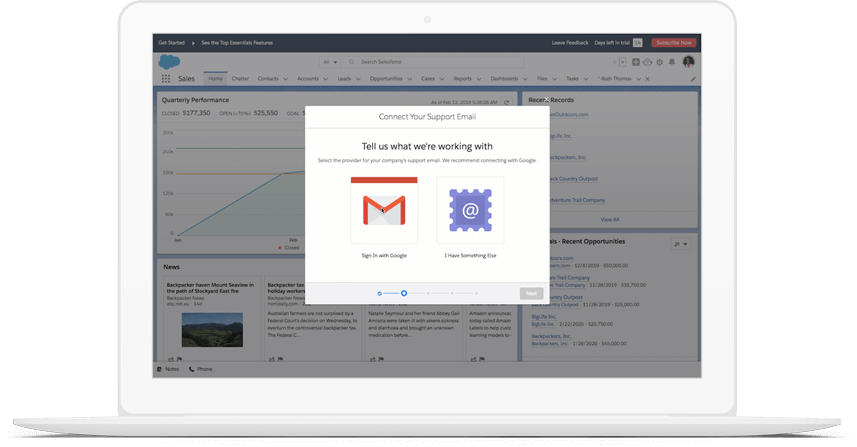Image resolution: width=857 pixels, height=447 pixels.
Task: Refresh the Quarterly Performance chart
Action: pos(506,102)
